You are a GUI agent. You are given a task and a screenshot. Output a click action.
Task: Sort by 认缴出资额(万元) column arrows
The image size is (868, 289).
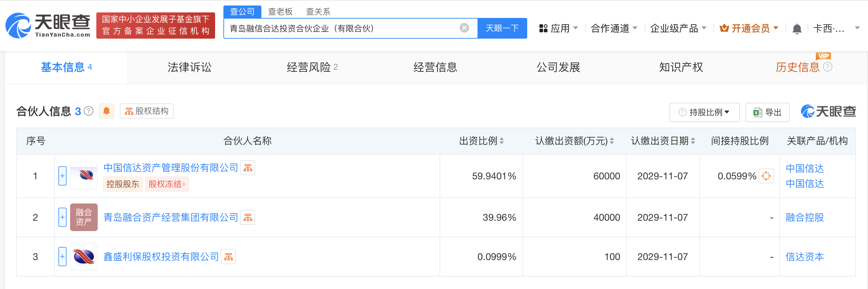(x=612, y=141)
